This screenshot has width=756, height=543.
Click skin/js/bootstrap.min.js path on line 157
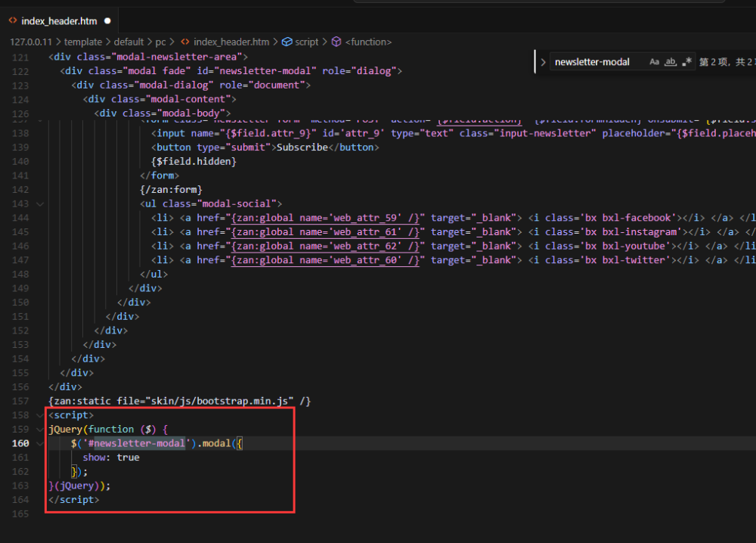click(x=219, y=401)
